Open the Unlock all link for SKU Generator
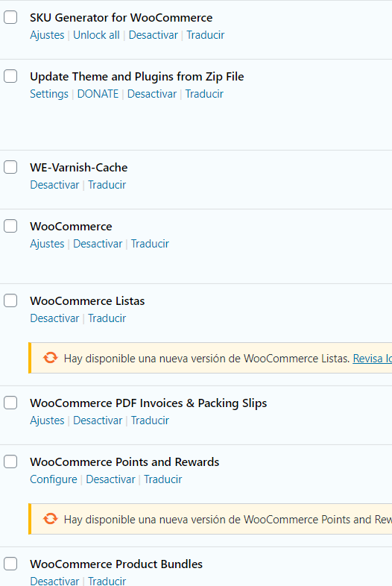The image size is (392, 586). click(96, 35)
